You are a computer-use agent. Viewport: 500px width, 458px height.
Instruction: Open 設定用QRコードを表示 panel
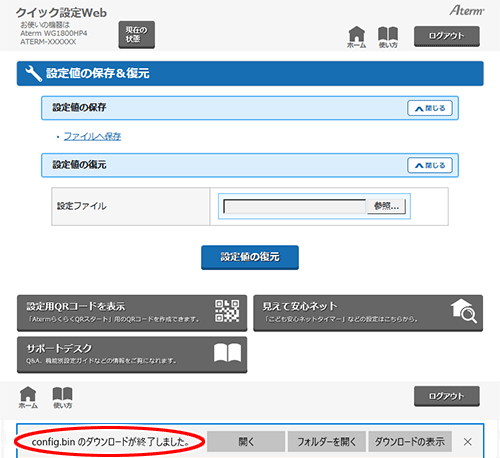click(132, 313)
